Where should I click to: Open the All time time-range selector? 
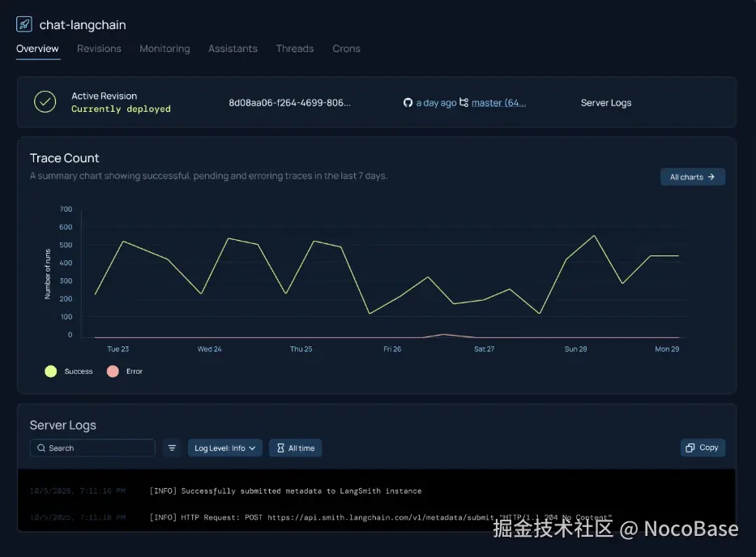[x=295, y=448]
